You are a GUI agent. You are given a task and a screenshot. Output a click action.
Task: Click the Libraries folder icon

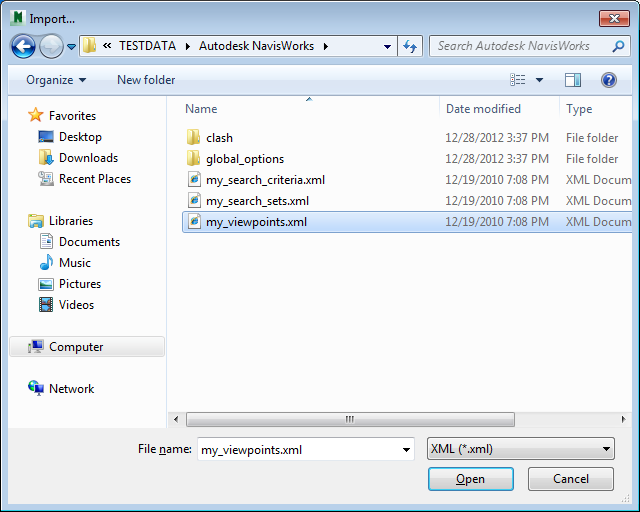coord(36,221)
